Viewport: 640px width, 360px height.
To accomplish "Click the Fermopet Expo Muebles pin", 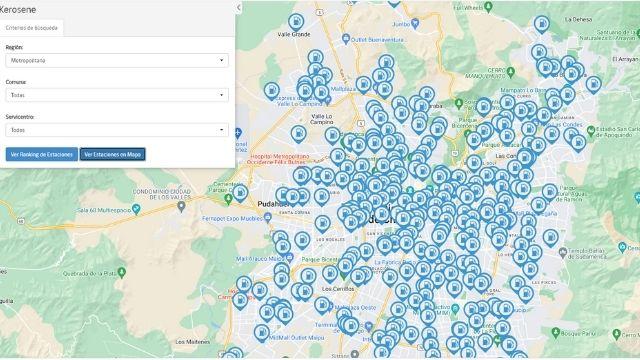I will click(x=268, y=218).
